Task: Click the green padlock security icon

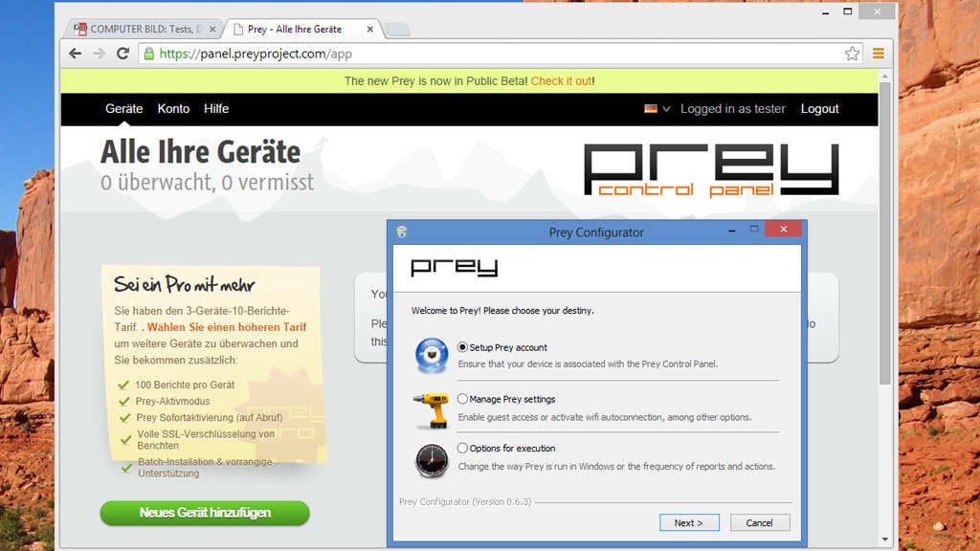Action: tap(148, 54)
